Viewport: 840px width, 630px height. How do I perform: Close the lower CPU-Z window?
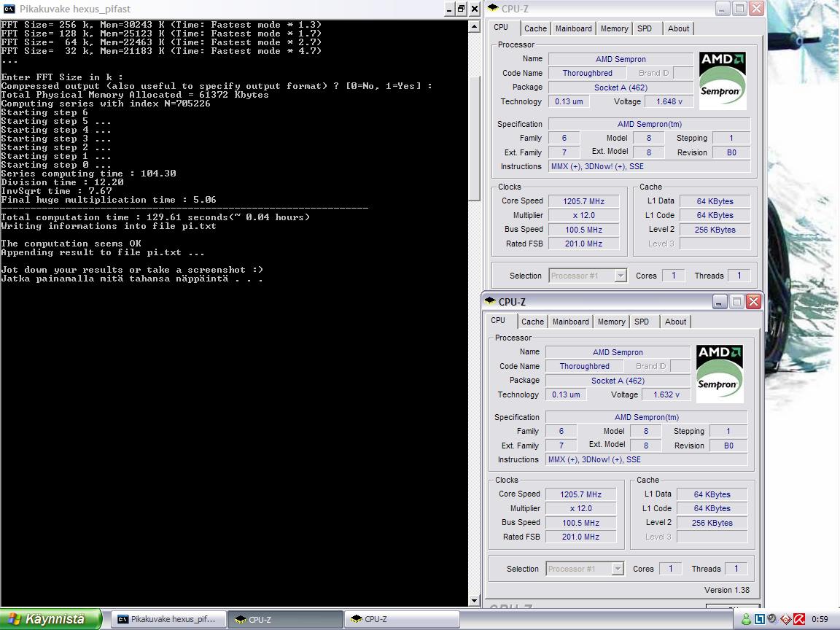tap(754, 302)
